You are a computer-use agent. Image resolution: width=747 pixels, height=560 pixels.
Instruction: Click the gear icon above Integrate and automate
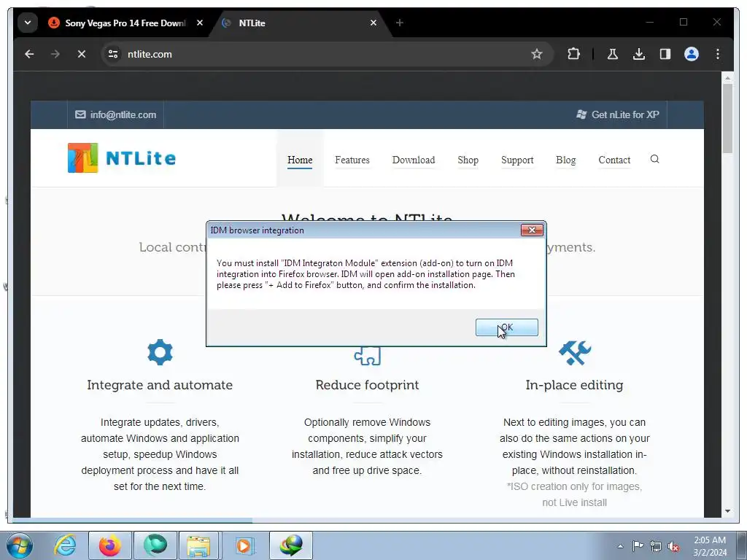coord(160,352)
